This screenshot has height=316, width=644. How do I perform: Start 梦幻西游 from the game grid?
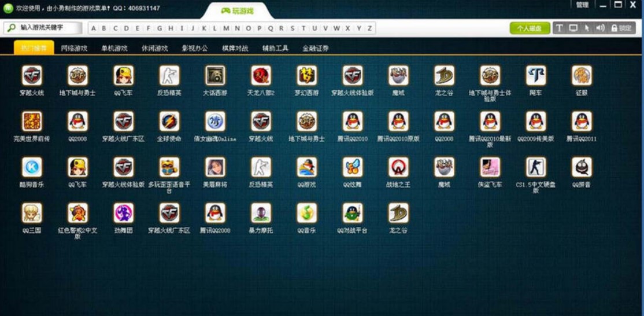[307, 76]
